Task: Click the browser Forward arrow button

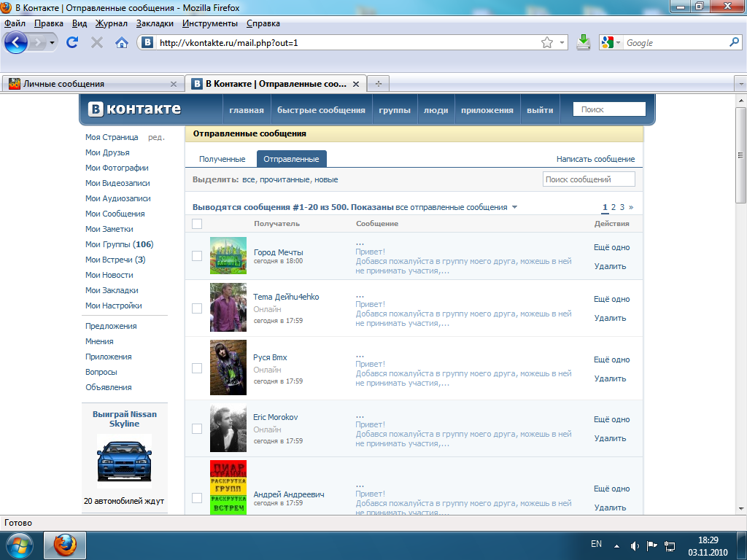Action: tap(37, 43)
